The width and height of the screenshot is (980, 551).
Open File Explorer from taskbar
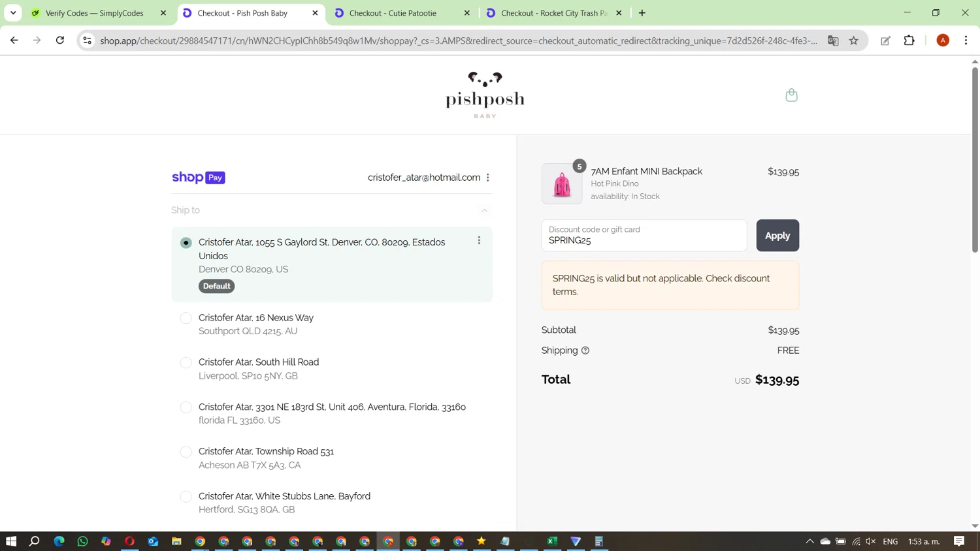pyautogui.click(x=176, y=541)
